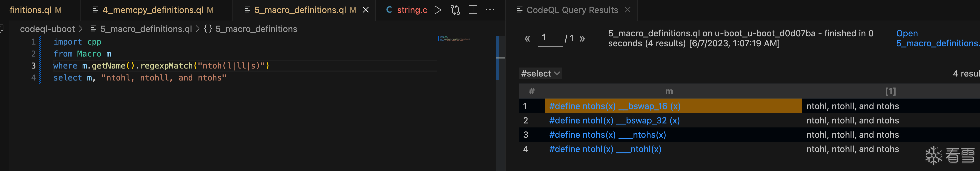Switch to the string.c tab
980x171 pixels.
(x=412, y=10)
